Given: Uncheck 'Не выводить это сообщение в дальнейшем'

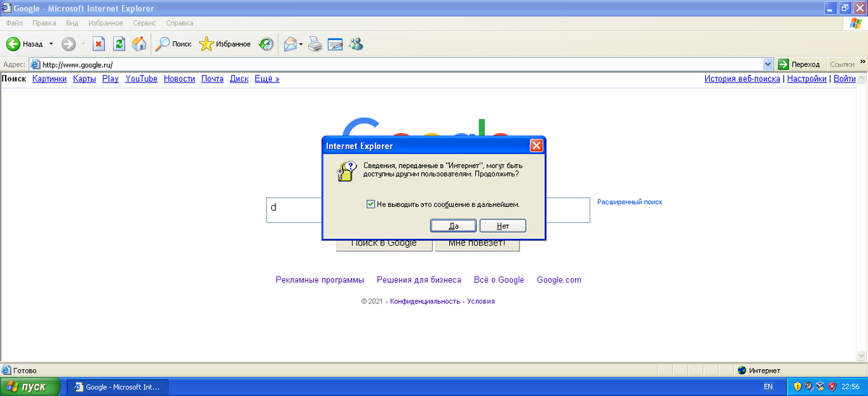Looking at the screenshot, I should pyautogui.click(x=371, y=205).
